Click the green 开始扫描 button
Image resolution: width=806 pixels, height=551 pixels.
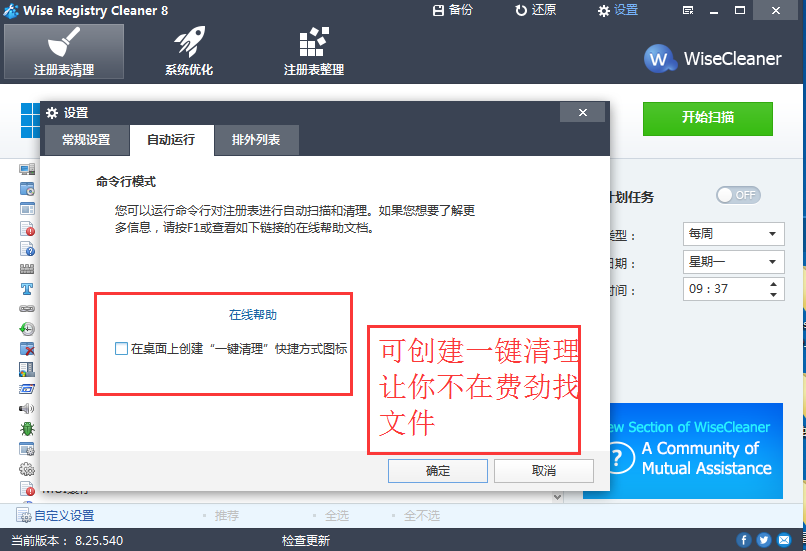click(708, 119)
